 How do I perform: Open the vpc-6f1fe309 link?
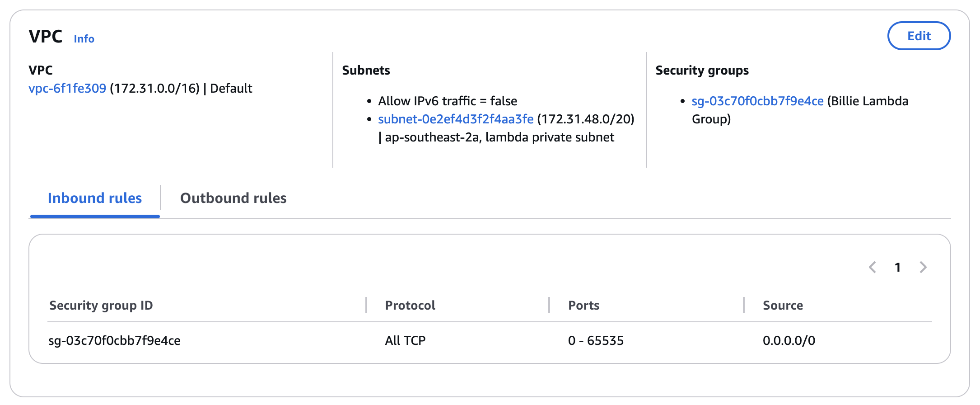[67, 88]
